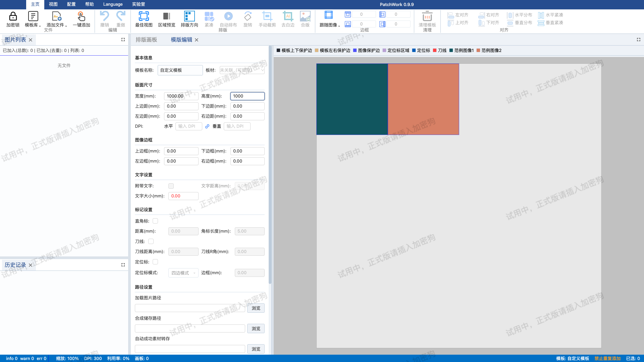The image size is (644, 362).
Task: Click the 去白边 remove white border icon
Action: (288, 16)
